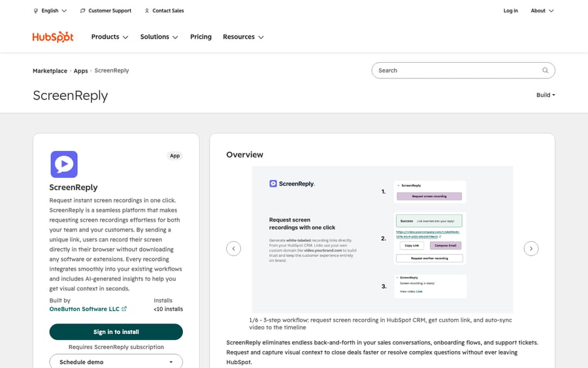This screenshot has width=588, height=368.
Task: Go to Apps breadcrumb
Action: coord(80,71)
